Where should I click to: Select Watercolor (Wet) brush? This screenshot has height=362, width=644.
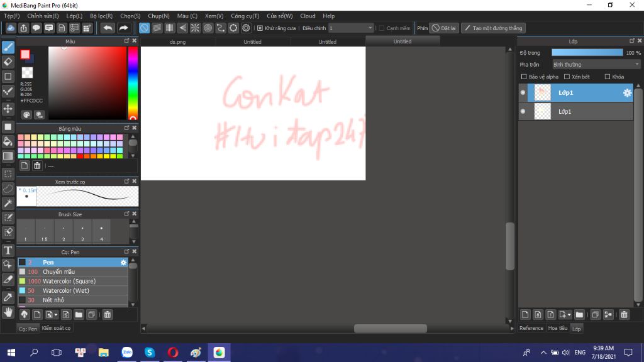coord(73,290)
